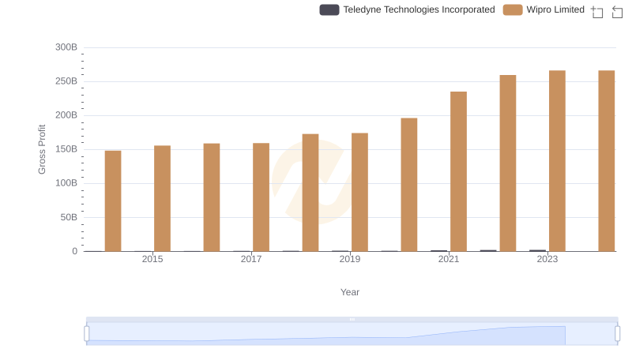
Task: Click the 2021 x-axis label
Action: (449, 259)
